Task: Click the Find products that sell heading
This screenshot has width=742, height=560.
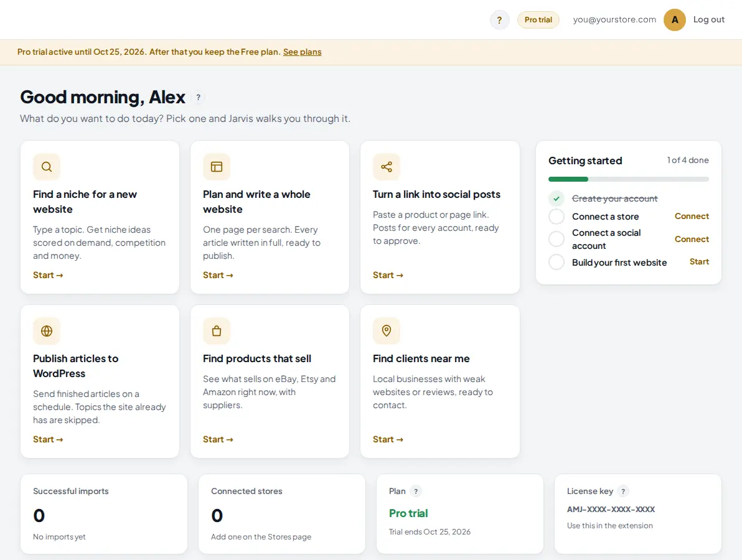Action: pyautogui.click(x=257, y=358)
